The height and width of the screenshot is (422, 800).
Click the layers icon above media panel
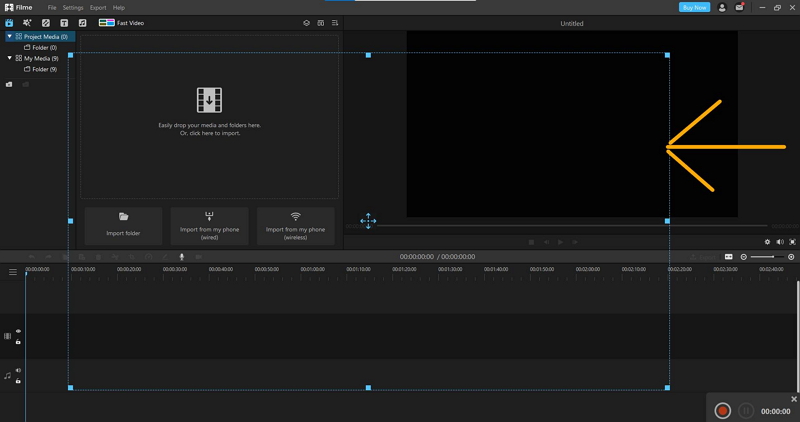(x=306, y=23)
